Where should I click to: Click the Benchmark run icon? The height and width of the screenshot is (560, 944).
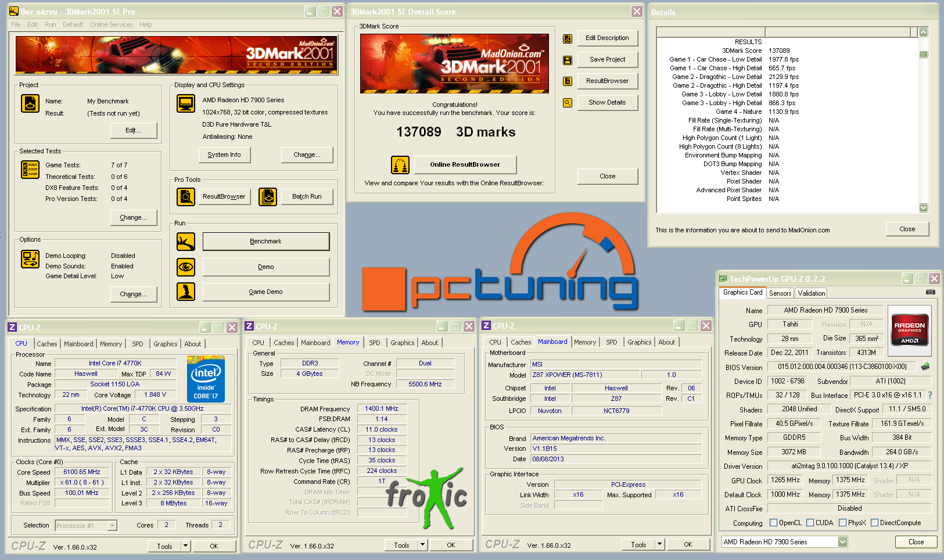tap(186, 242)
